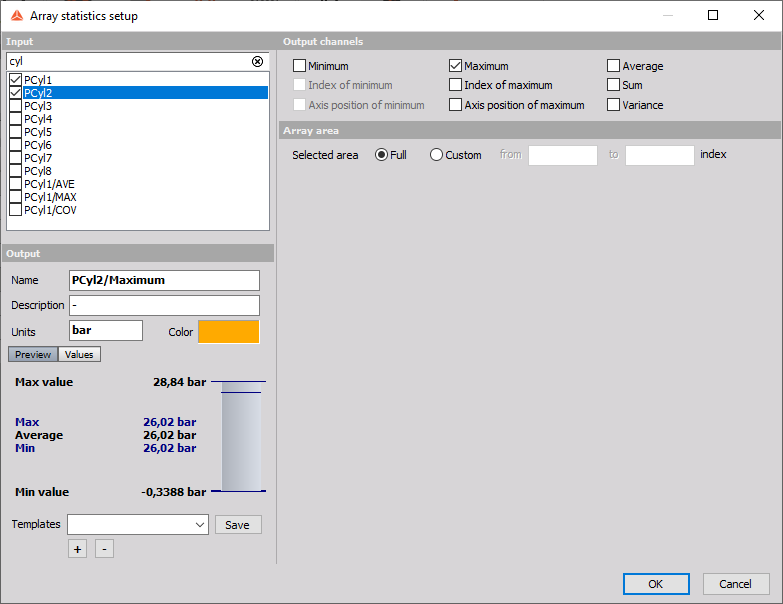783x604 pixels.
Task: Switch to the Values tab
Action: pyautogui.click(x=79, y=354)
